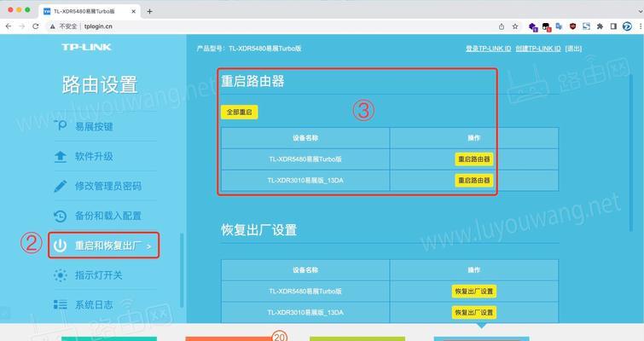Open the Chrome three-dot menu
Screen dimensions: 644x341
(x=641, y=26)
